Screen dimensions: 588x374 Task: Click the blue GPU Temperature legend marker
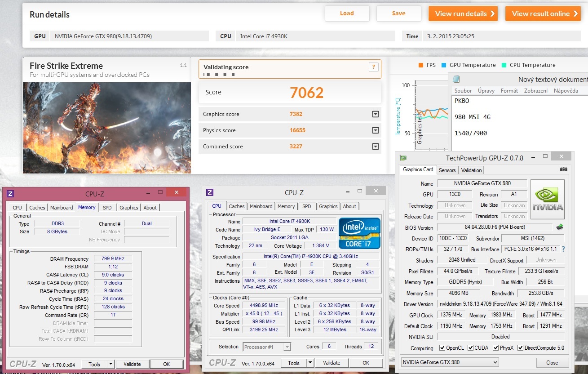(x=444, y=65)
